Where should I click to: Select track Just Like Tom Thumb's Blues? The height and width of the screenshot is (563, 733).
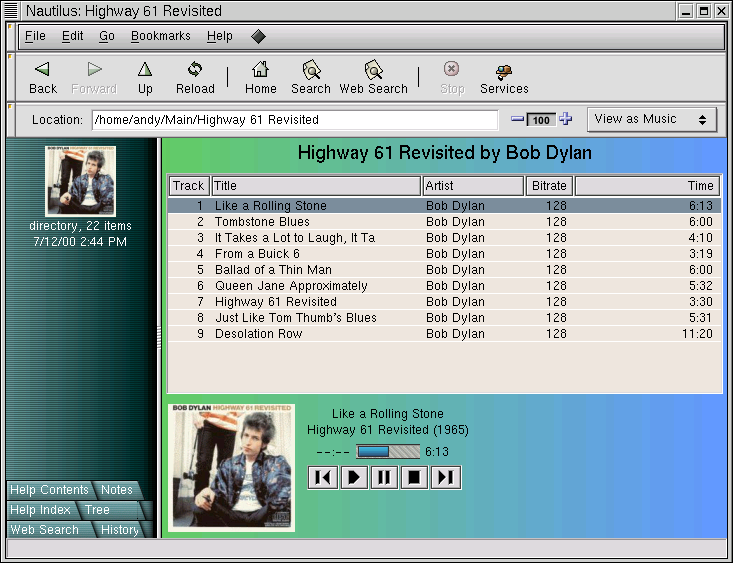(x=444, y=318)
